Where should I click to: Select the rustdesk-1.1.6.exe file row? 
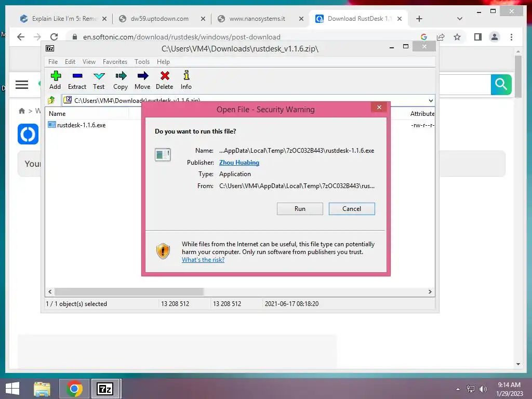coord(77,125)
